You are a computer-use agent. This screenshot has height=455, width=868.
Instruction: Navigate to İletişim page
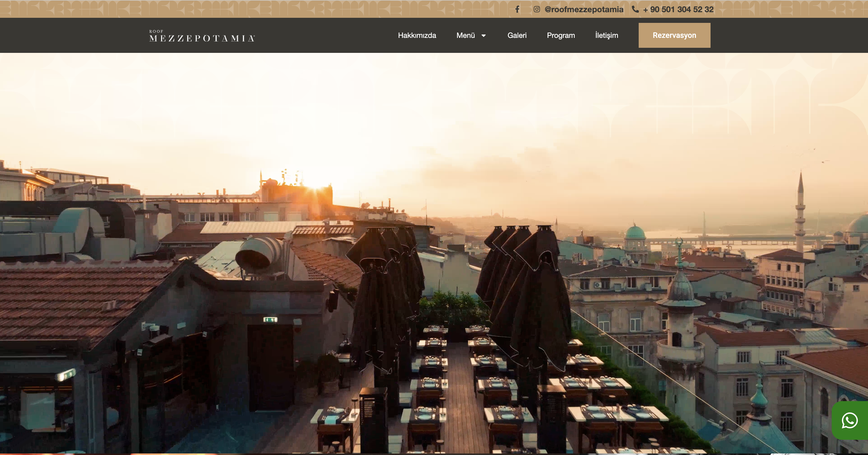(606, 35)
